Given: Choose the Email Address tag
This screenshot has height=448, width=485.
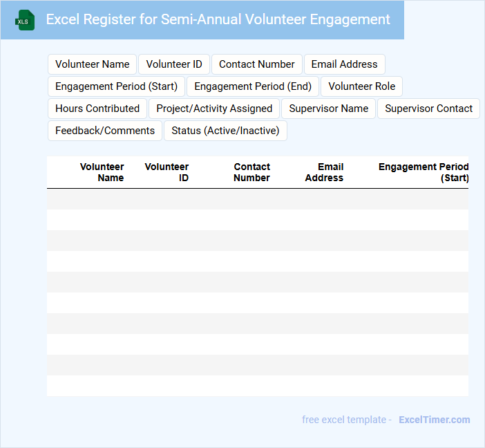Looking at the screenshot, I should [x=344, y=64].
